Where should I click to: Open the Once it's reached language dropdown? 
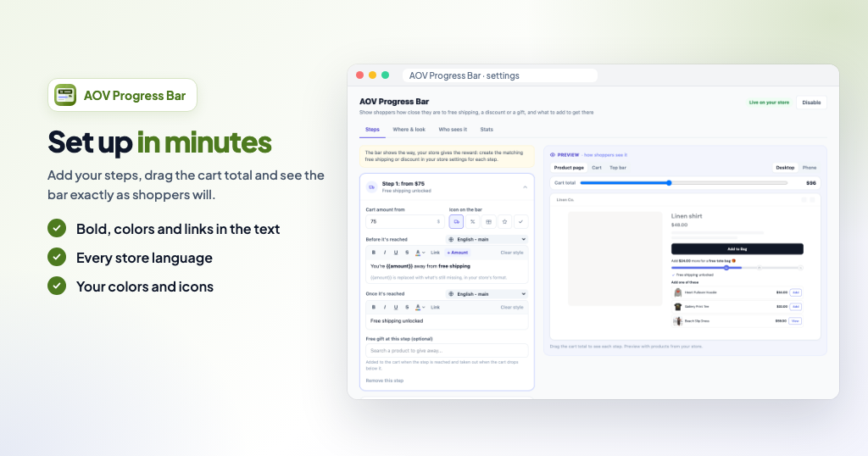tap(487, 294)
